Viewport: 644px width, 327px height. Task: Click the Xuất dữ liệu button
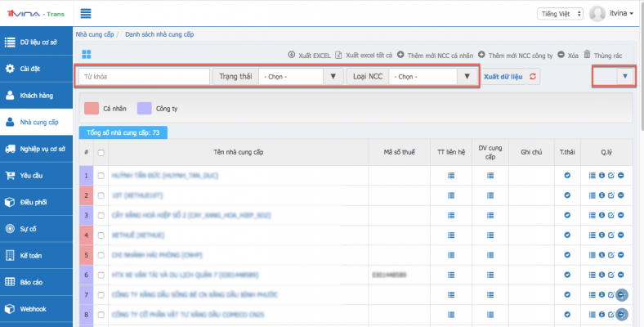503,76
